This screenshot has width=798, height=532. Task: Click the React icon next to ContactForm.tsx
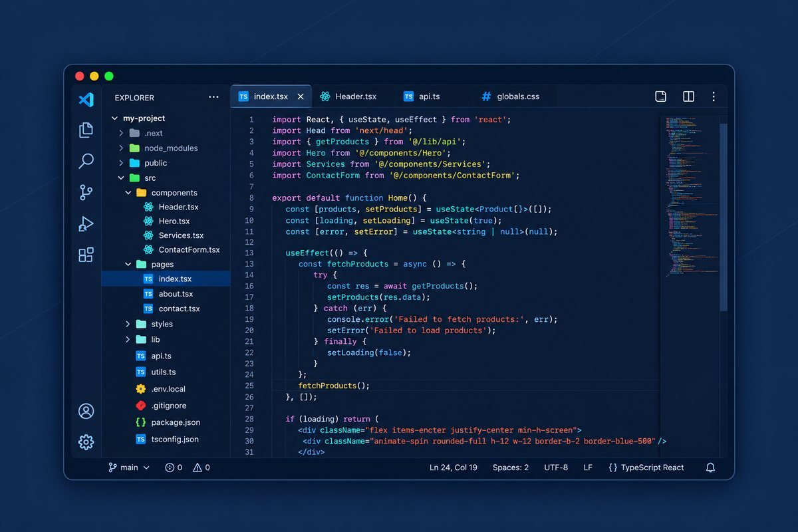pos(148,250)
